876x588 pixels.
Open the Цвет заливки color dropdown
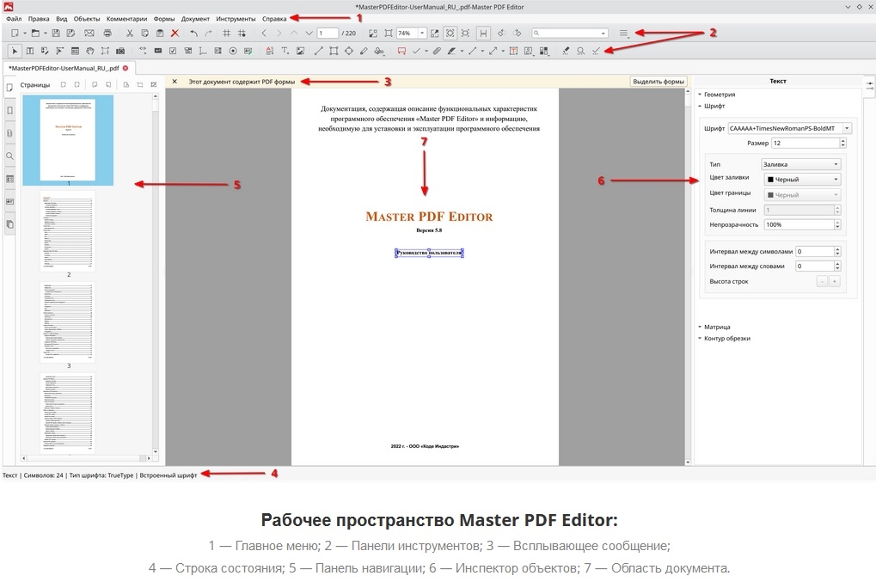click(802, 180)
